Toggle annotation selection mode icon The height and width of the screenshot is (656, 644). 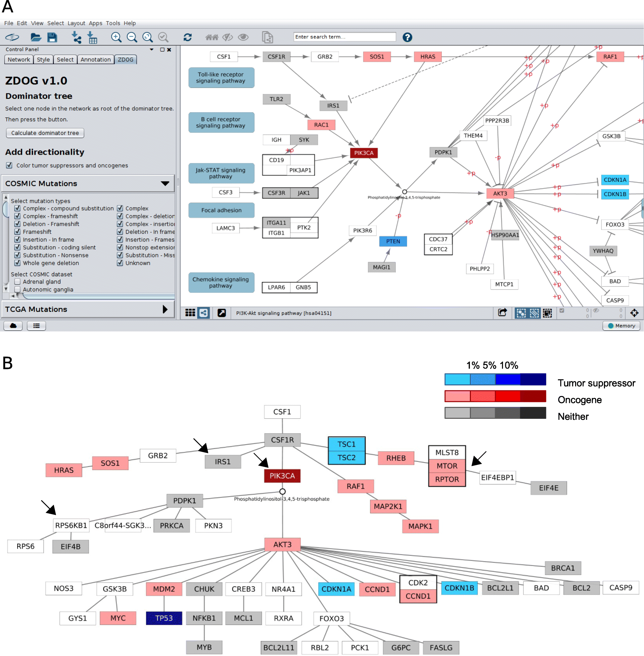(547, 313)
